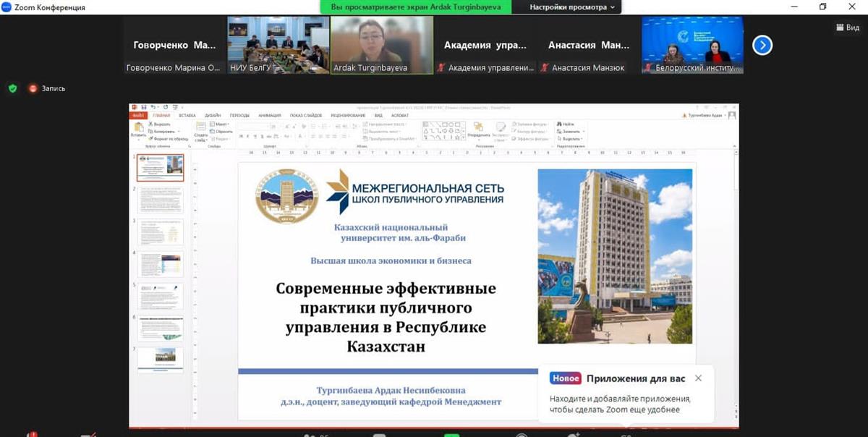This screenshot has width=868, height=437.
Task: Click the Create Slide (Создать слайд) icon
Action: click(x=201, y=129)
